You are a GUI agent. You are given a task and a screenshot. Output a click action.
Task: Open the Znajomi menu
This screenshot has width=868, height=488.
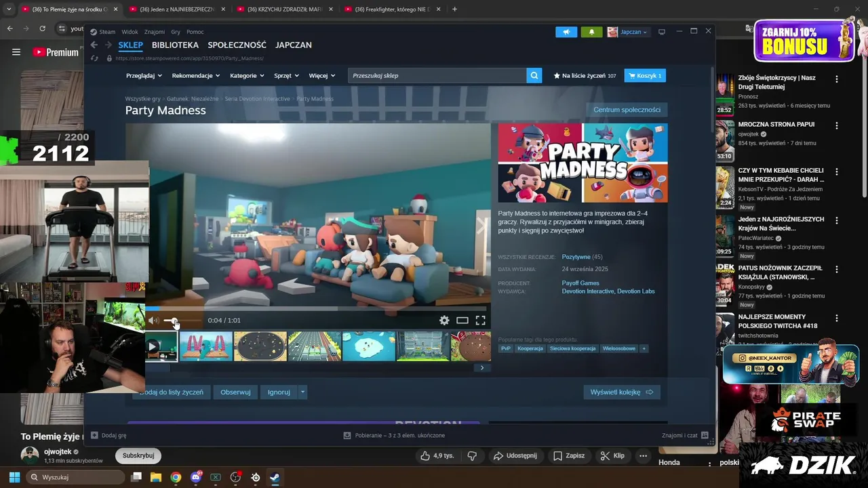(155, 32)
